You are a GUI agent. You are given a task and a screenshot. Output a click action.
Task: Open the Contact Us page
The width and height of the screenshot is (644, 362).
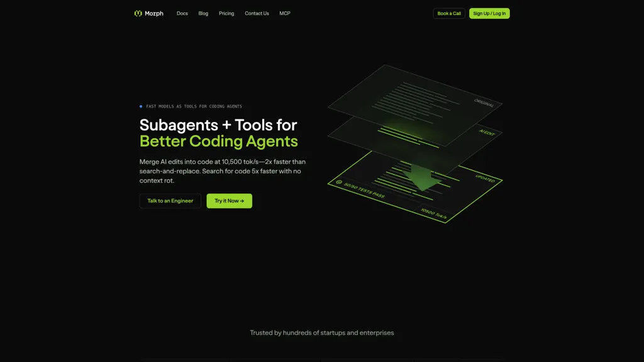click(257, 13)
